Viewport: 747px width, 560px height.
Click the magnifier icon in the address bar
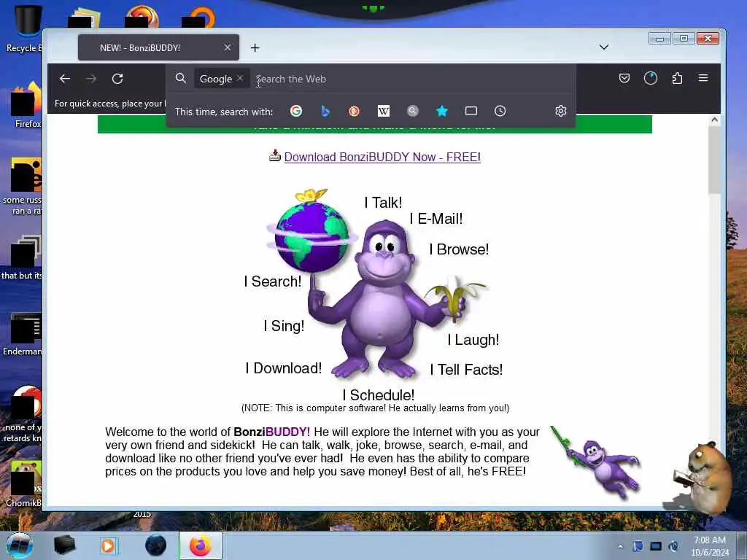pyautogui.click(x=181, y=78)
